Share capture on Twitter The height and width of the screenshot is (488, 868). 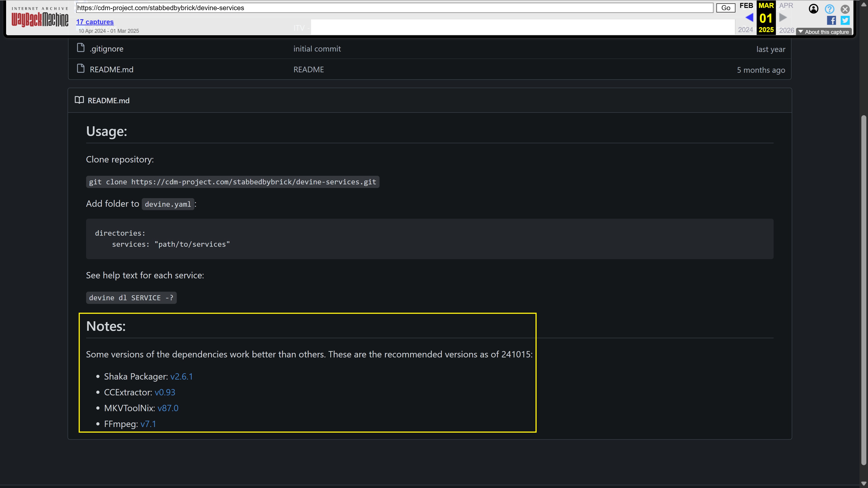point(845,21)
